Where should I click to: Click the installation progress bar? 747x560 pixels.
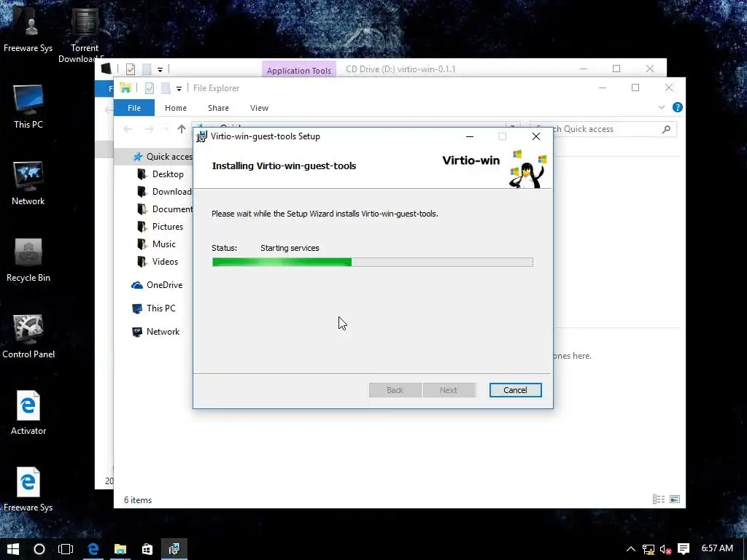click(373, 262)
